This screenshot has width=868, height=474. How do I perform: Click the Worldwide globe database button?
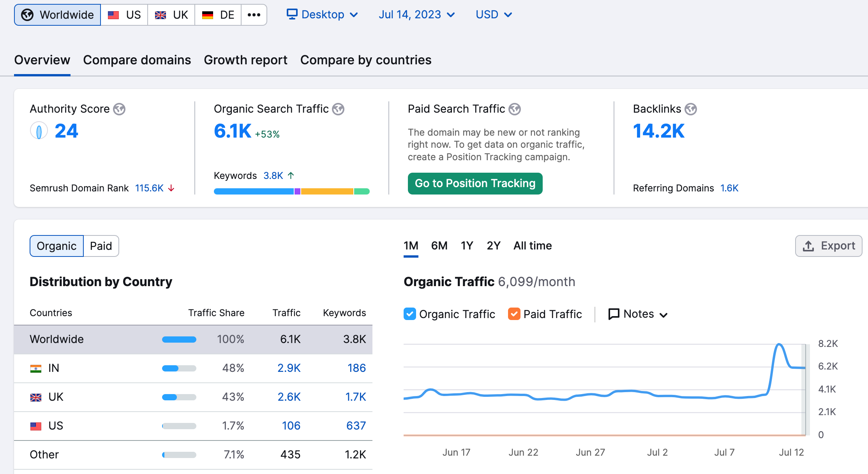click(58, 15)
